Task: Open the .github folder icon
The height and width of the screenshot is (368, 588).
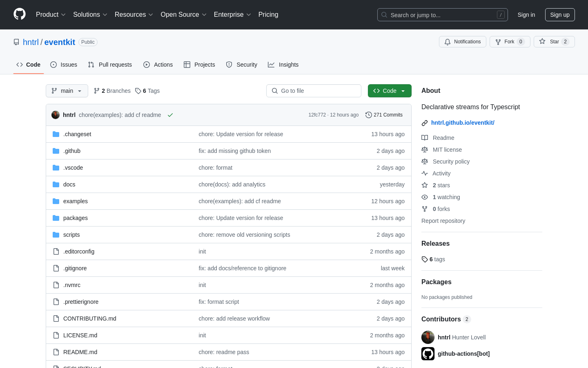Action: (x=56, y=151)
